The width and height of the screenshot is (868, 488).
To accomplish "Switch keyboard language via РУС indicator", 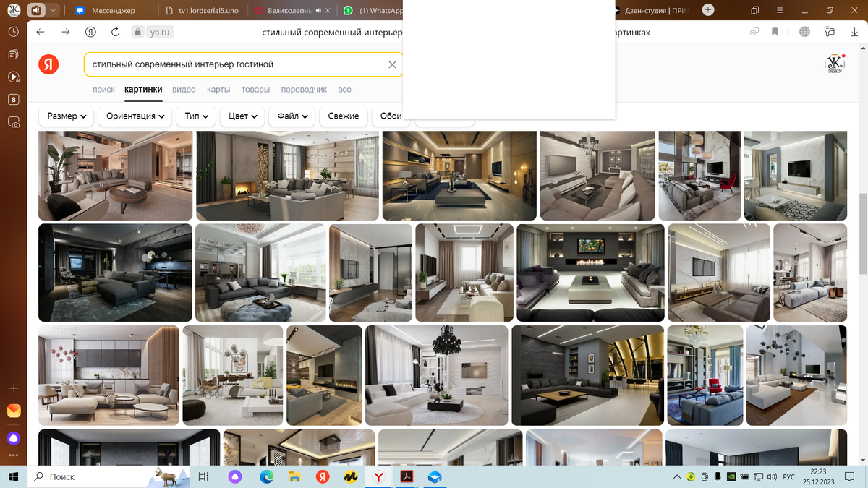I will click(789, 477).
